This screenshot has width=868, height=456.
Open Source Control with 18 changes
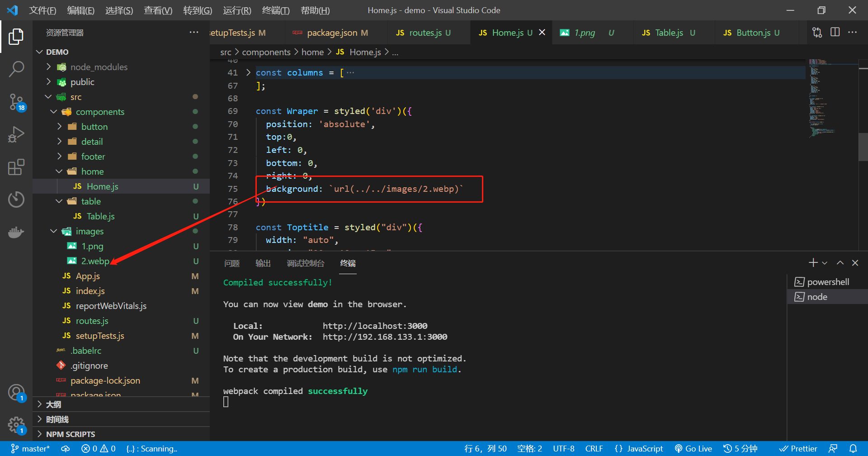(x=17, y=102)
